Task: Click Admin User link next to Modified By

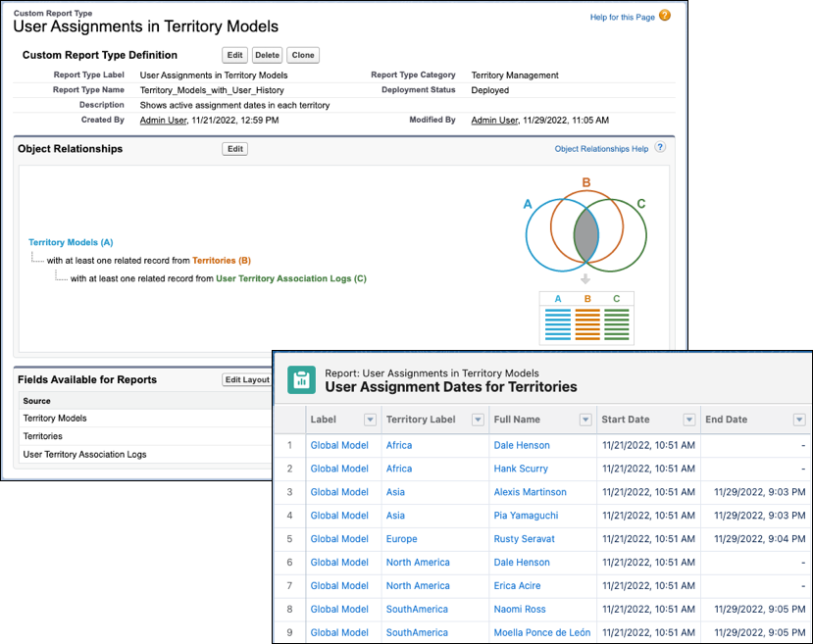Action: pyautogui.click(x=494, y=121)
